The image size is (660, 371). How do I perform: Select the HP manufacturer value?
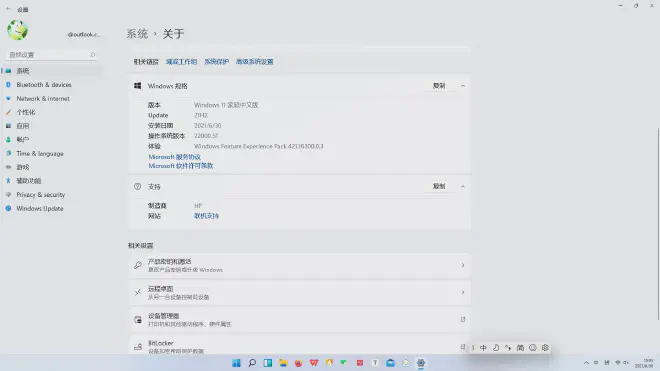[198, 206]
